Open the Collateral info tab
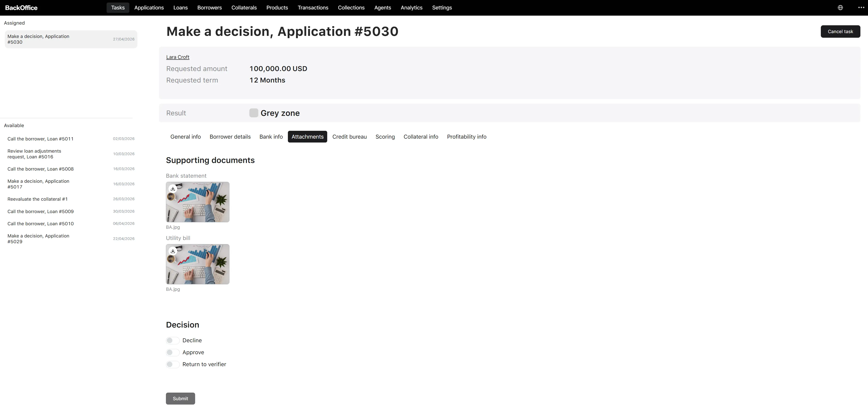This screenshot has height=408, width=868. [421, 137]
